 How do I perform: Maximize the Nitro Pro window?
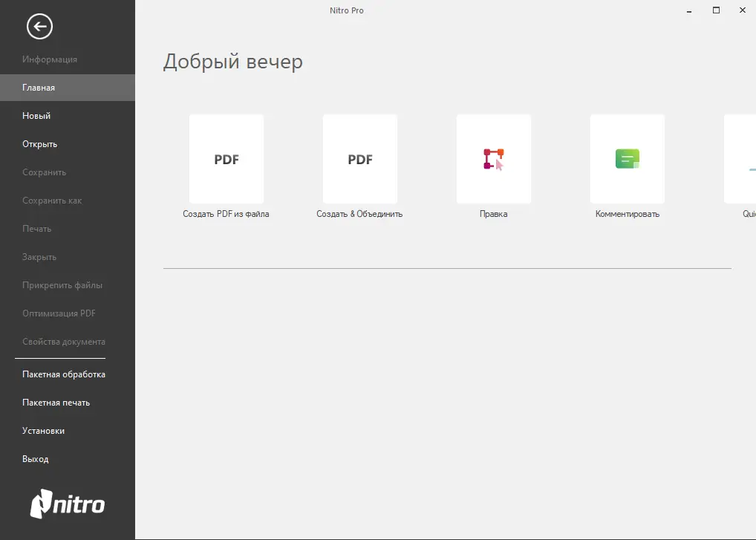716,10
